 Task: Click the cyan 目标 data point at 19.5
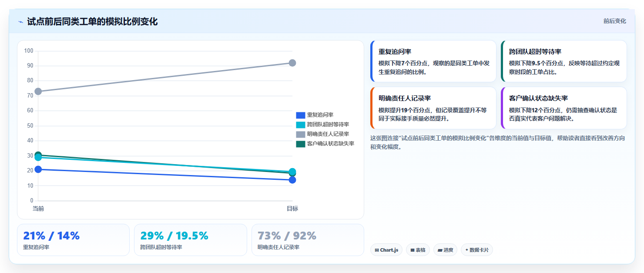[292, 172]
